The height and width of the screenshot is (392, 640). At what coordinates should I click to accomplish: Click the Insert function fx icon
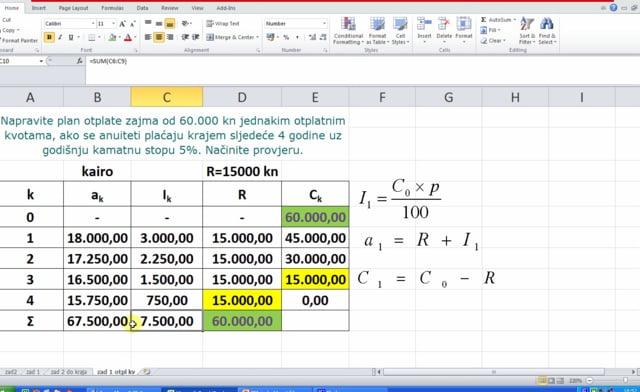pyautogui.click(x=80, y=61)
